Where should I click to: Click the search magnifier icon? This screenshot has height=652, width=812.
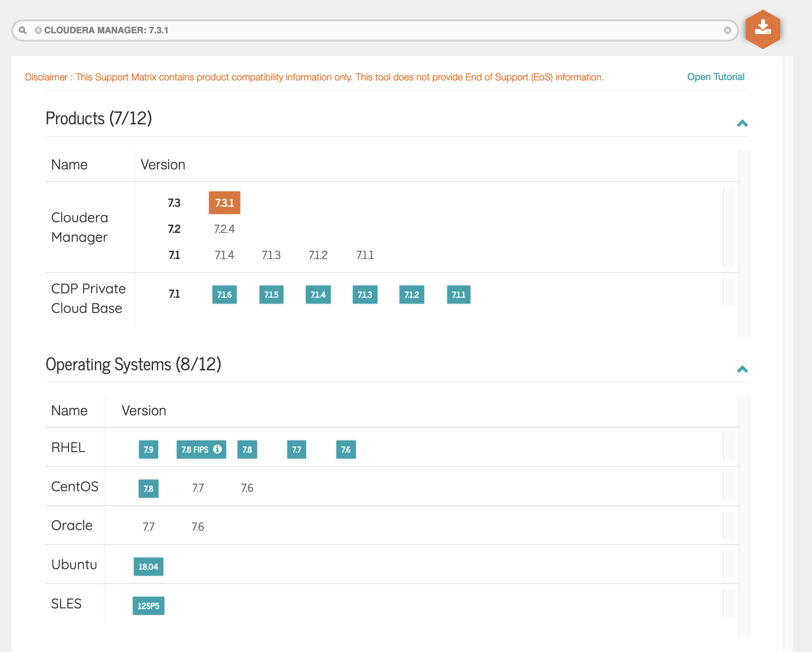coord(23,30)
